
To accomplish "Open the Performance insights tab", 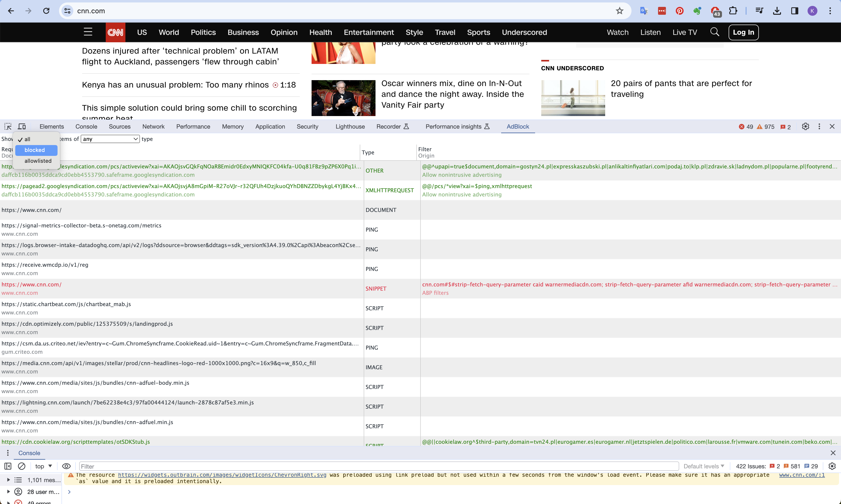I will (457, 126).
